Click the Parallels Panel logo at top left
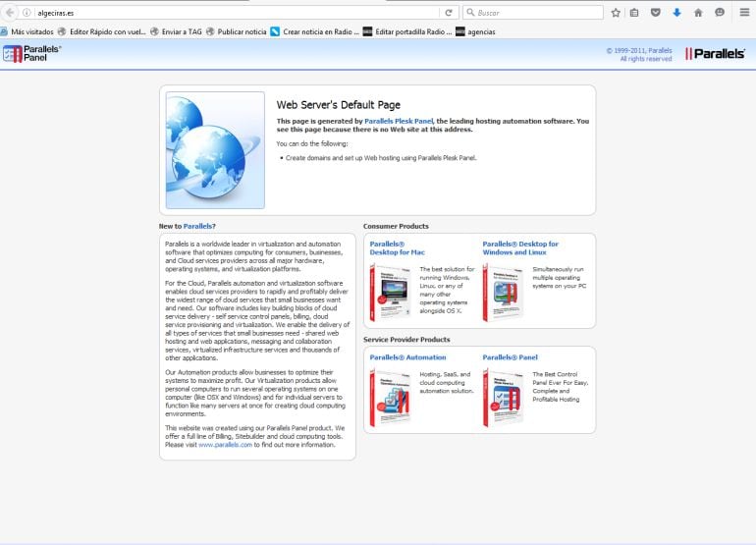Screen dimensions: 756x545 (x=31, y=53)
